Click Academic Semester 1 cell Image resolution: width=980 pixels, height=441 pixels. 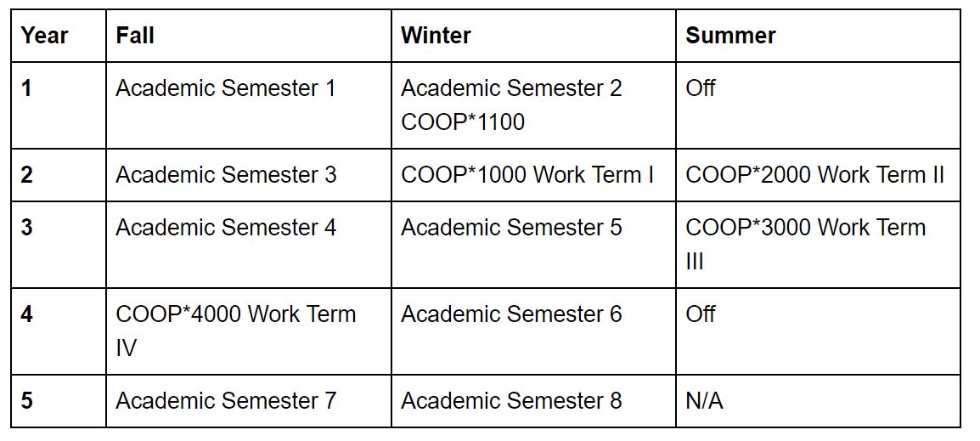click(x=249, y=105)
